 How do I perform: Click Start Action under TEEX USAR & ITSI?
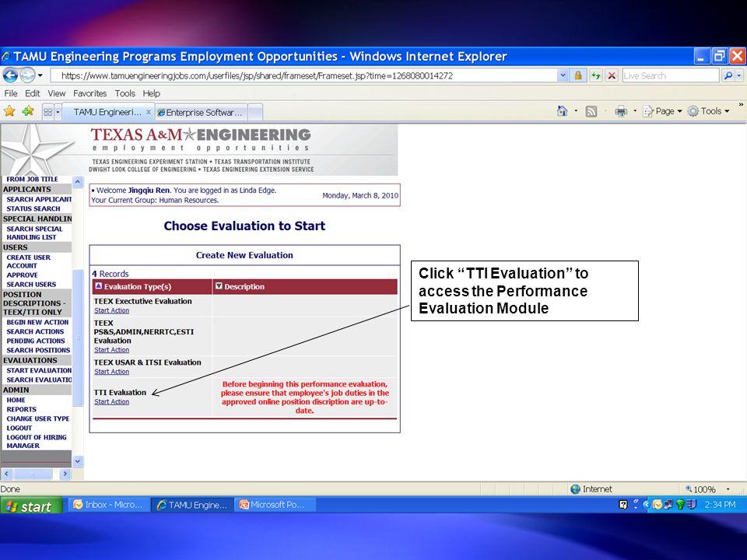pyautogui.click(x=111, y=372)
